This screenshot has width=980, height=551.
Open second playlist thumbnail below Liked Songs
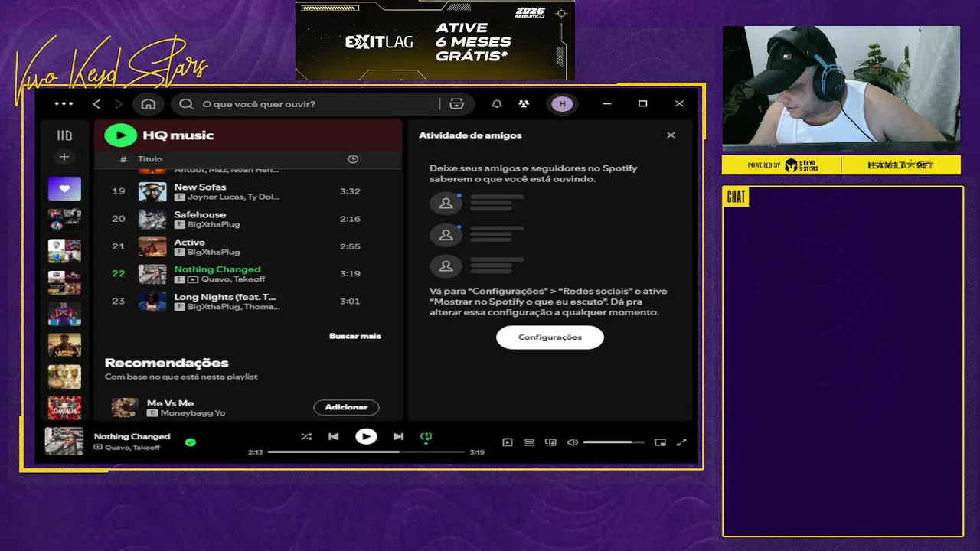(x=64, y=220)
